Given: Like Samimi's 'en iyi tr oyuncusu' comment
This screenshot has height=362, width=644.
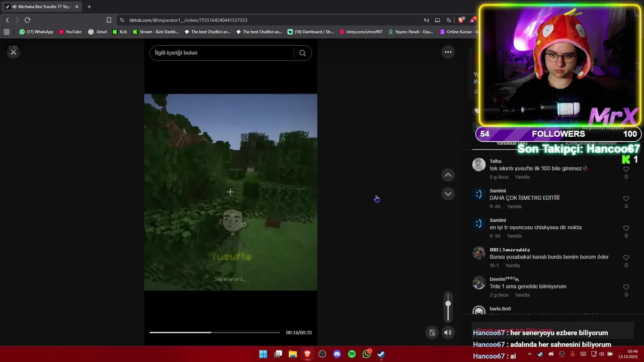Looking at the screenshot, I should point(626,228).
